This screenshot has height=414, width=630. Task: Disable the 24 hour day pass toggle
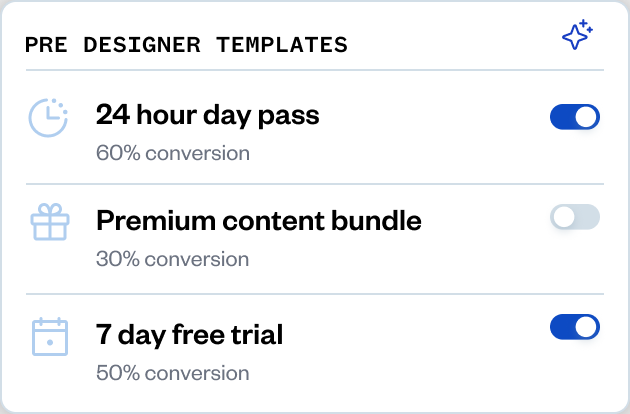pyautogui.click(x=575, y=117)
